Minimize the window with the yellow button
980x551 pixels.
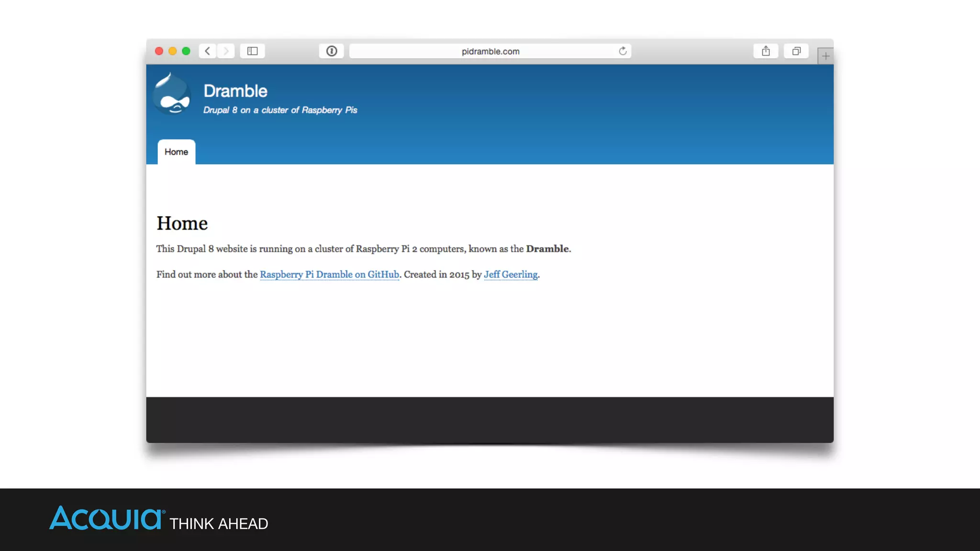pyautogui.click(x=173, y=51)
